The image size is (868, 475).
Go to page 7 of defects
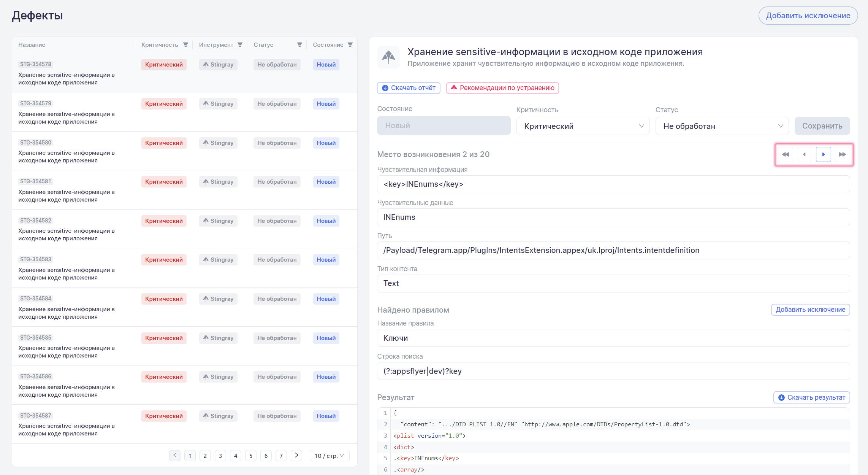tap(281, 456)
